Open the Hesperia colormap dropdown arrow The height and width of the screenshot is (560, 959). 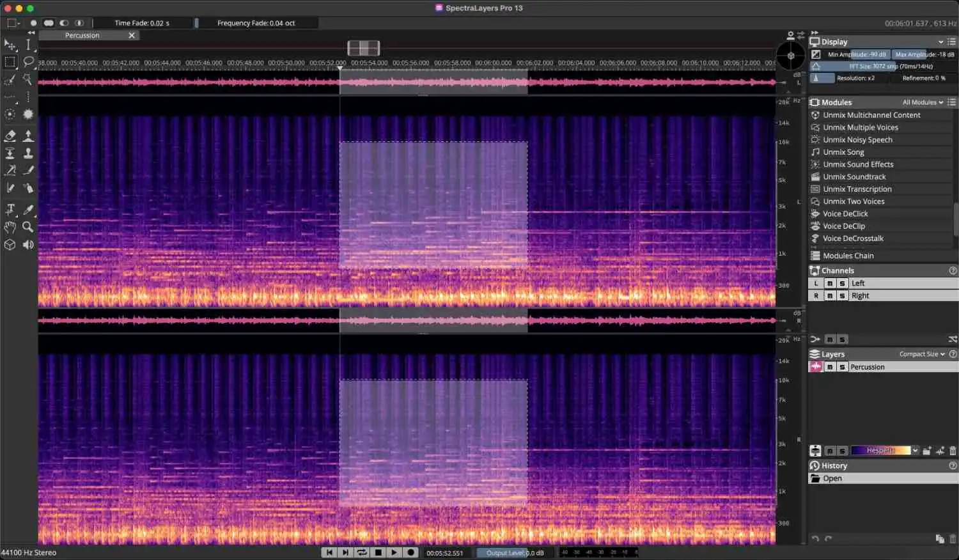tap(916, 451)
